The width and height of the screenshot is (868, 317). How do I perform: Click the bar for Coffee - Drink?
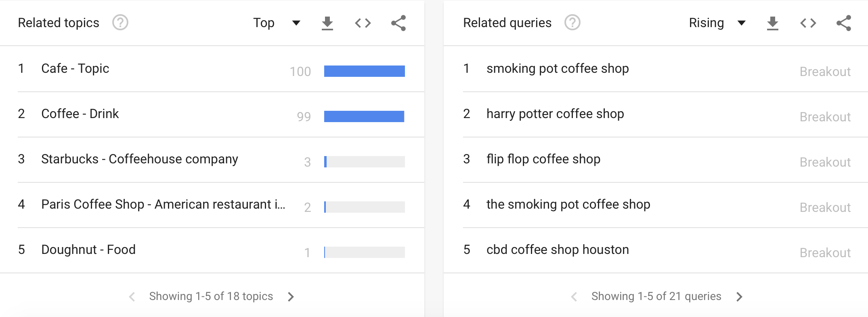tap(364, 116)
